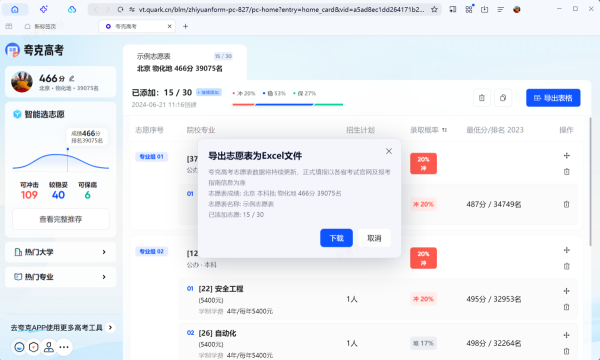
Task: Delete the 安全工程 row
Action: tap(567, 307)
